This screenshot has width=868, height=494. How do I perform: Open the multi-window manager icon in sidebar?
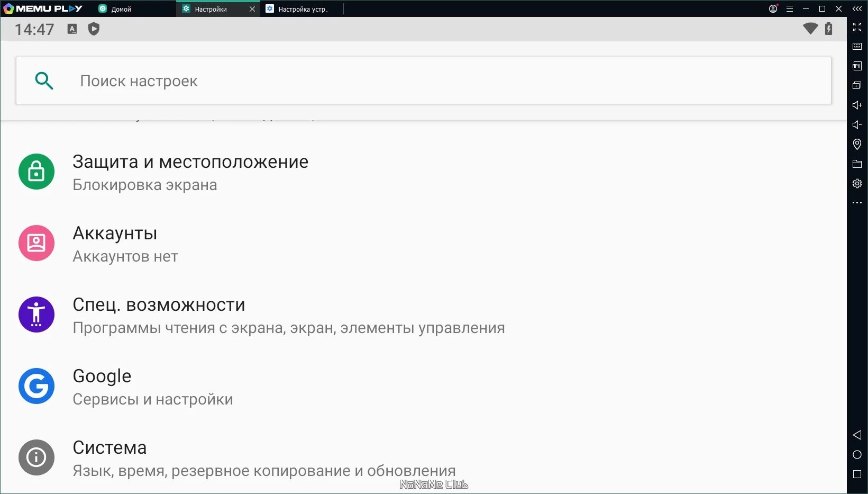(857, 86)
